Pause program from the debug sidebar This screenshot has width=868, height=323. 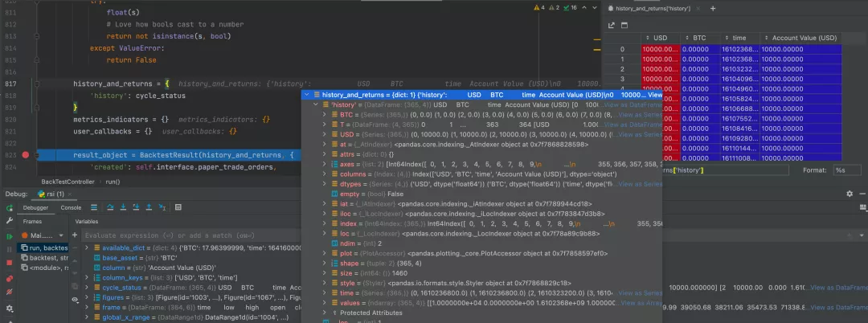click(10, 249)
